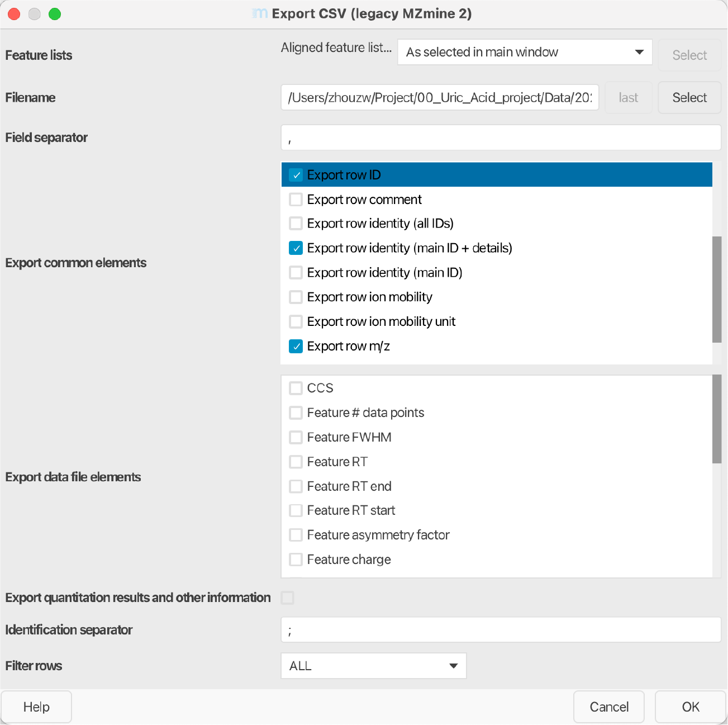Click the Identification separator input field
Screen dimensions: 728x725
pos(501,630)
